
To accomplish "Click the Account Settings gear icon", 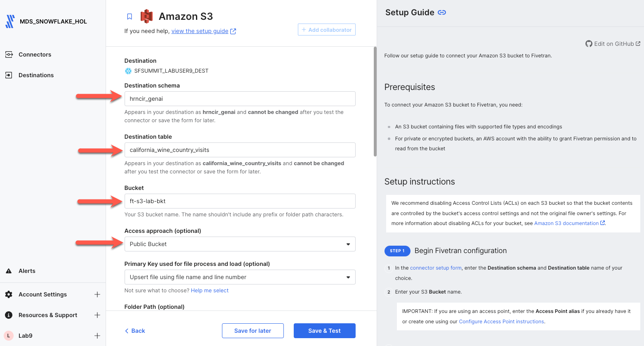I will coord(9,294).
